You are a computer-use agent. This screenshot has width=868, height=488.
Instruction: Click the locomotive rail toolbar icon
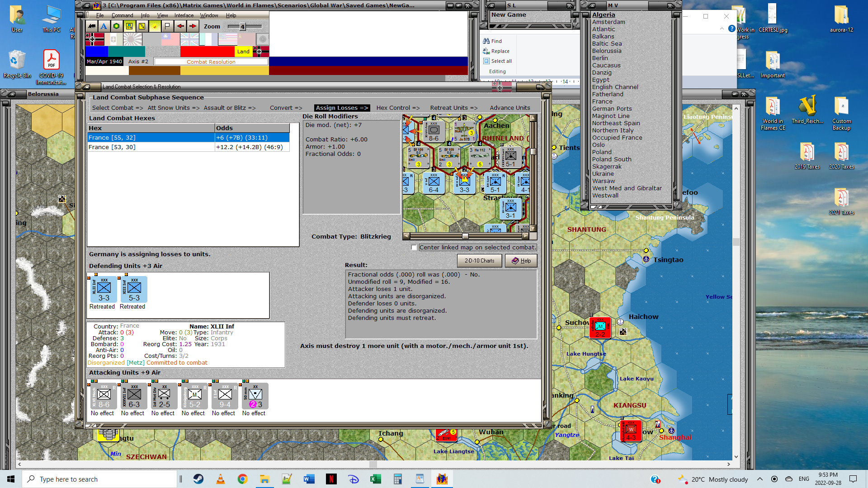[92, 26]
